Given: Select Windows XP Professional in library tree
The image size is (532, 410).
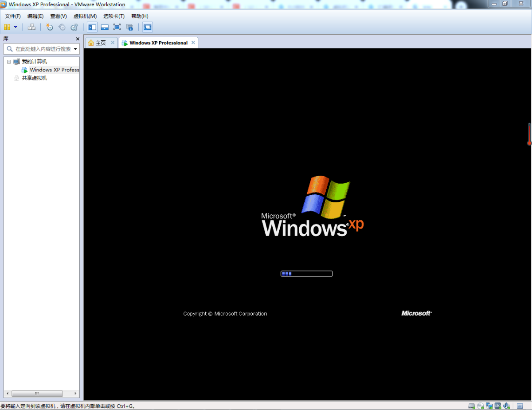Looking at the screenshot, I should coord(54,70).
